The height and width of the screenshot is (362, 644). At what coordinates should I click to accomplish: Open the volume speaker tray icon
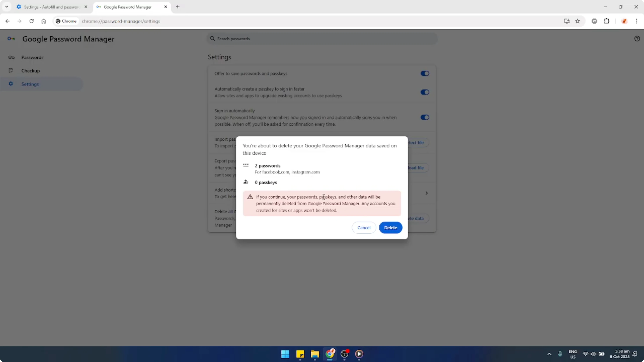point(593,354)
